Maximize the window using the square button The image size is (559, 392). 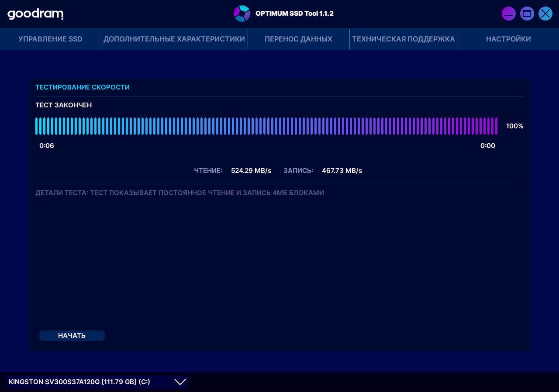(x=527, y=14)
